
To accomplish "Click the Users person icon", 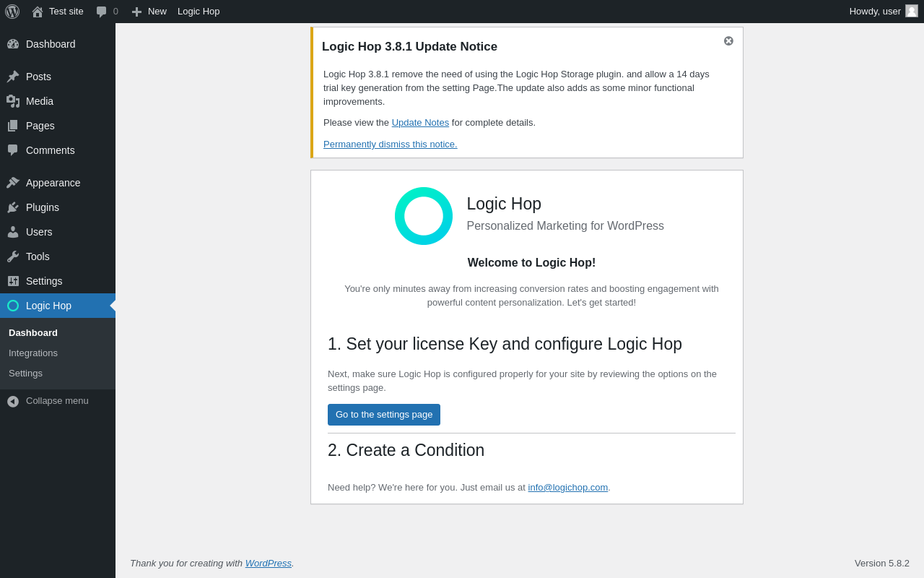I will coord(13,232).
